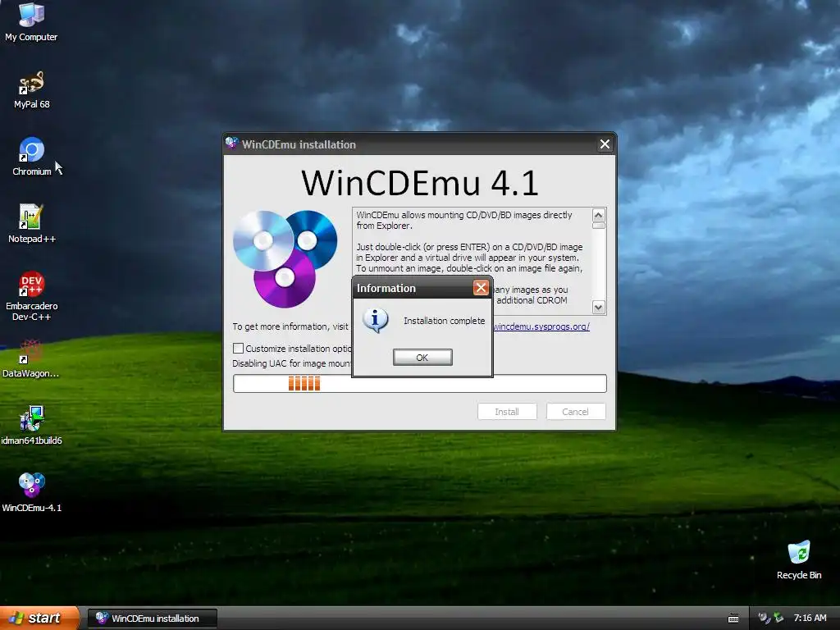This screenshot has height=630, width=840.
Task: Click WinCDEmu title bar icon
Action: click(231, 144)
